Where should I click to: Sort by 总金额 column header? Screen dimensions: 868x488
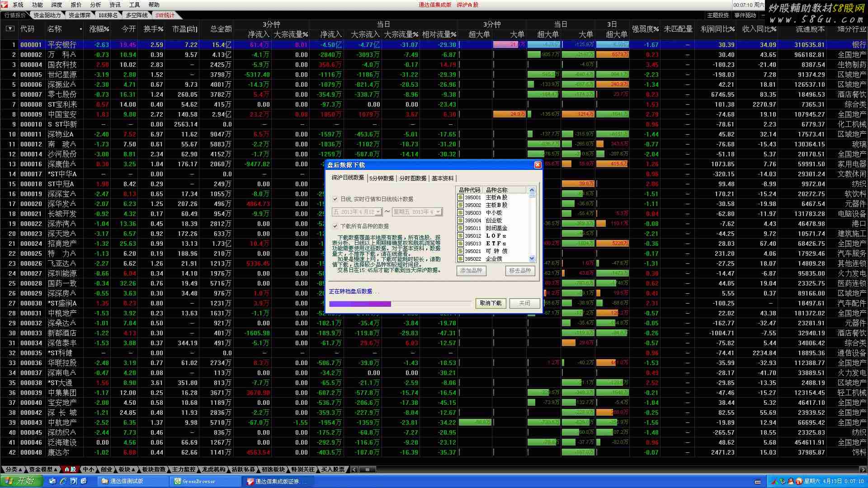(x=221, y=29)
